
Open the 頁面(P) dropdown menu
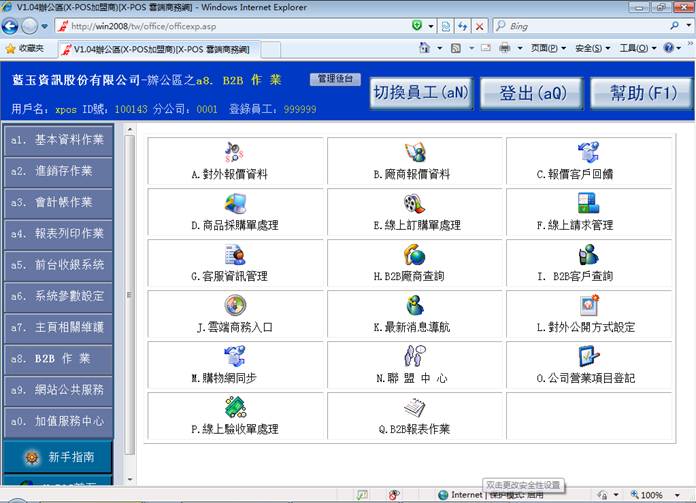[x=549, y=48]
